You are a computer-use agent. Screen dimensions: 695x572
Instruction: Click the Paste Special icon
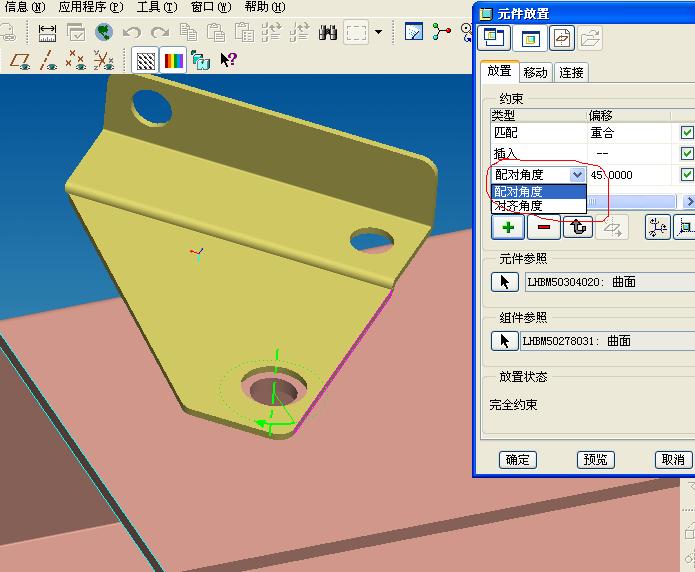click(244, 32)
